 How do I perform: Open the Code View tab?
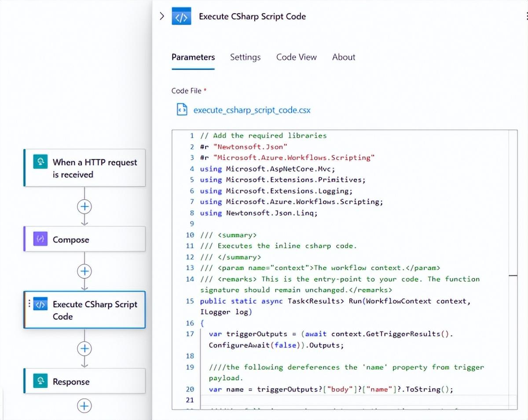pyautogui.click(x=296, y=57)
